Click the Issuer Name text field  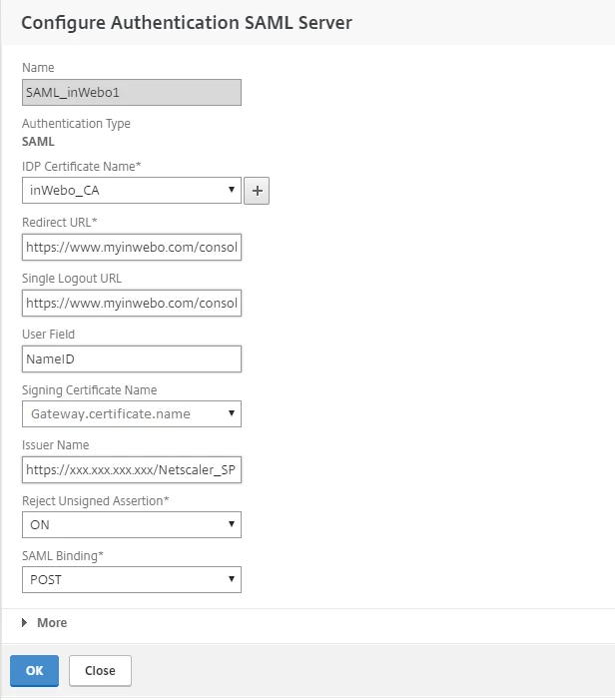[x=131, y=468]
